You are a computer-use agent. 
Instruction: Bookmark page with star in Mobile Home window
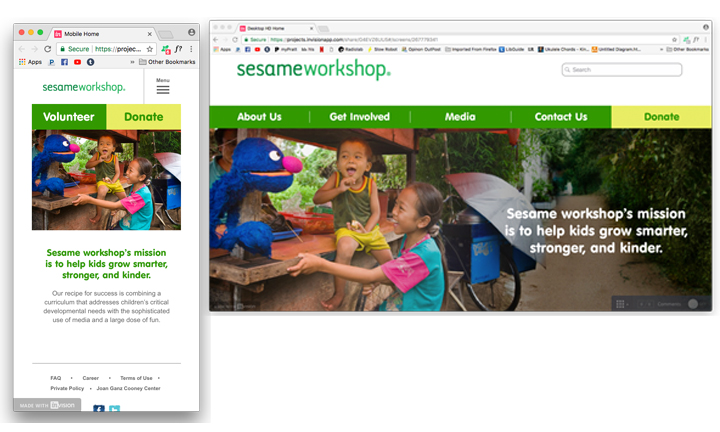click(x=150, y=49)
